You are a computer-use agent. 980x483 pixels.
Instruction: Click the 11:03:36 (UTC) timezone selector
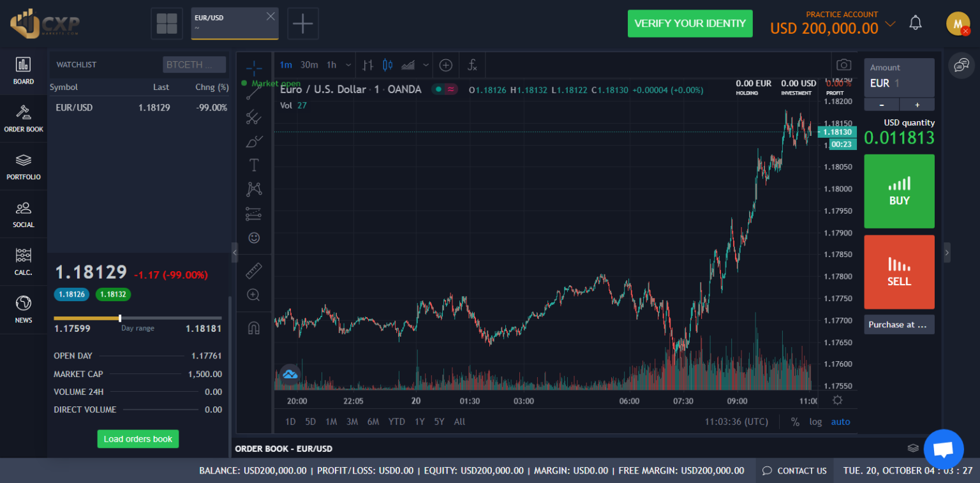pos(736,422)
